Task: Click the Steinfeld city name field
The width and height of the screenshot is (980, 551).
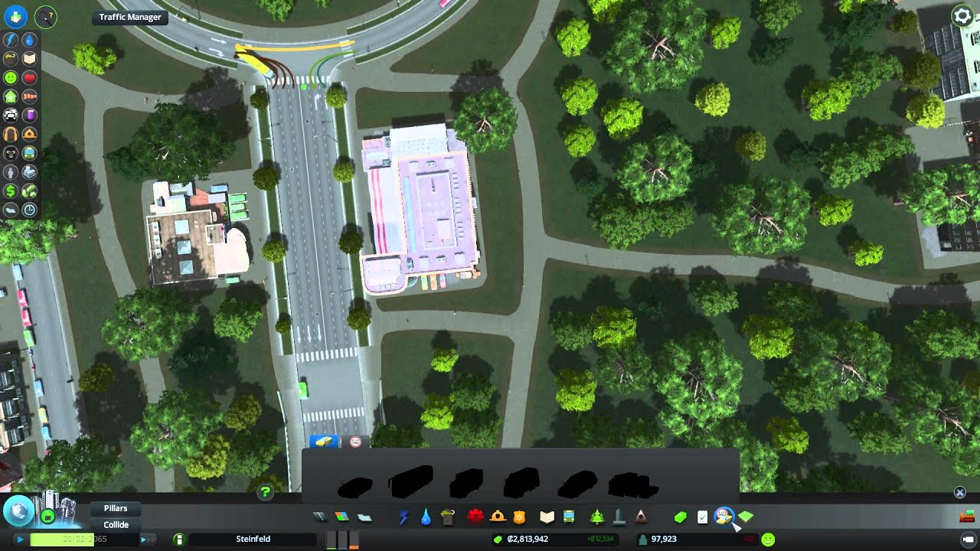Action: click(253, 540)
